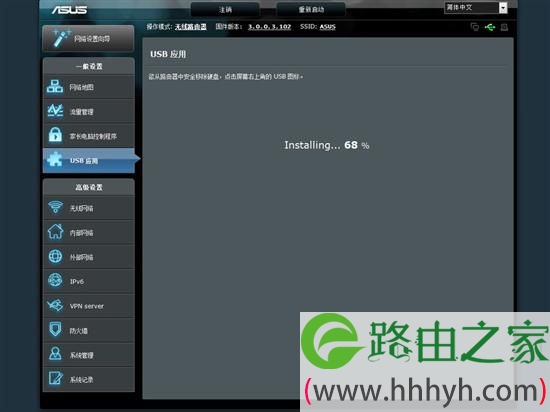This screenshot has width=550, height=412.
Task: Open Parental Controls padlock icon
Action: (x=55, y=135)
